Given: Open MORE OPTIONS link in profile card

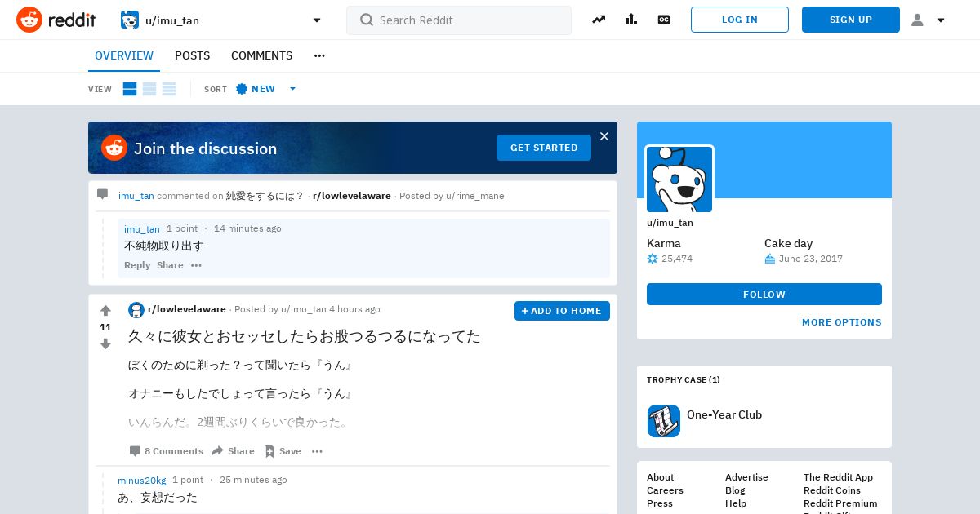Looking at the screenshot, I should click(x=842, y=322).
